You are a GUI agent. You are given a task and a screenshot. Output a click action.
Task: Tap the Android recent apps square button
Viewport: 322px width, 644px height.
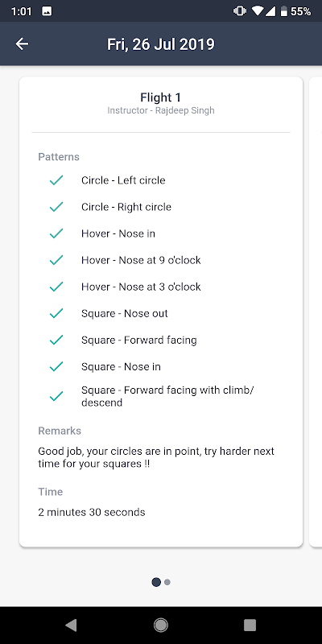[x=250, y=625]
